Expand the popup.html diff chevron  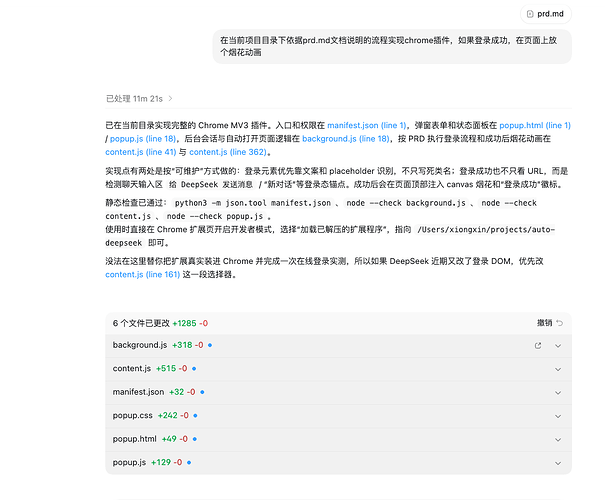pos(558,439)
